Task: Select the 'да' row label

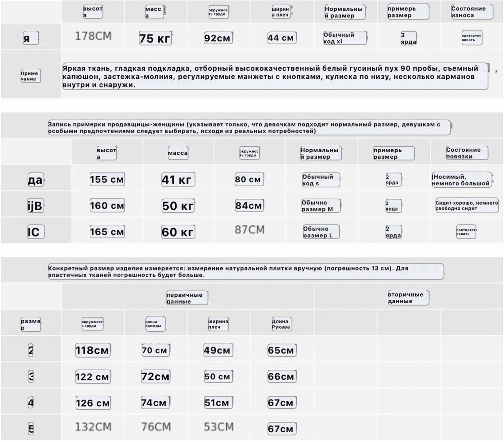Action: coord(35,180)
